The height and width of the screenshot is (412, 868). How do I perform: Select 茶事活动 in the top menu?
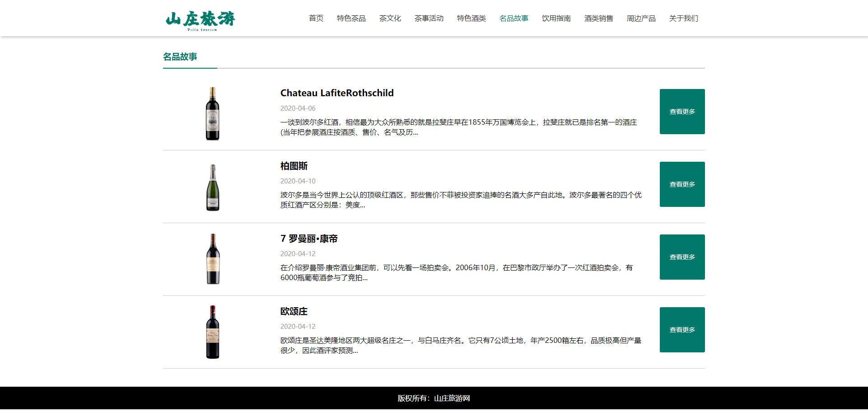(429, 19)
